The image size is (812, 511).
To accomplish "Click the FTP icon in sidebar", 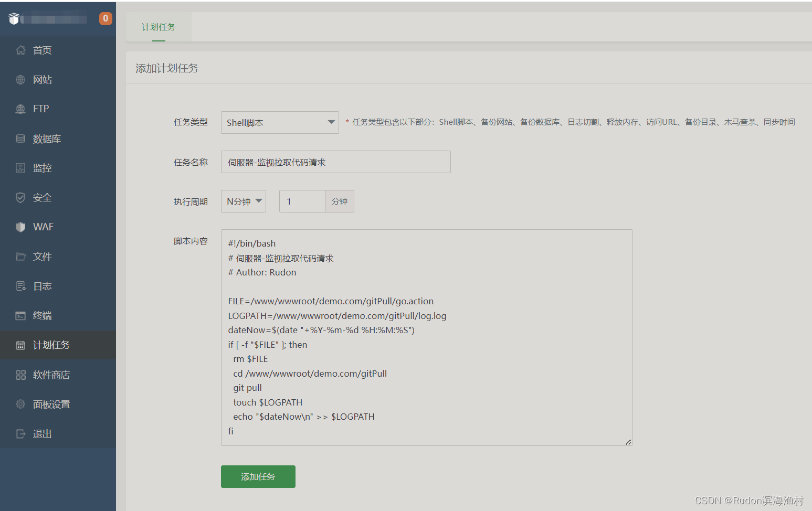I will [20, 109].
